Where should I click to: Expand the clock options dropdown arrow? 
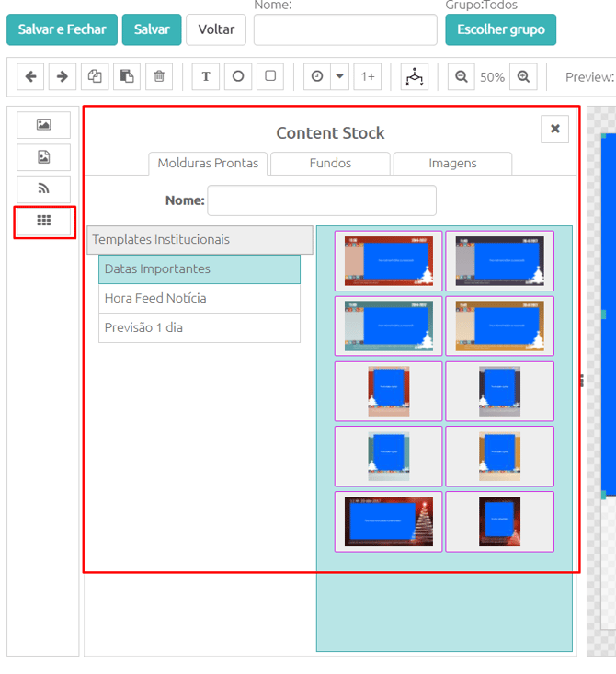pyautogui.click(x=340, y=76)
